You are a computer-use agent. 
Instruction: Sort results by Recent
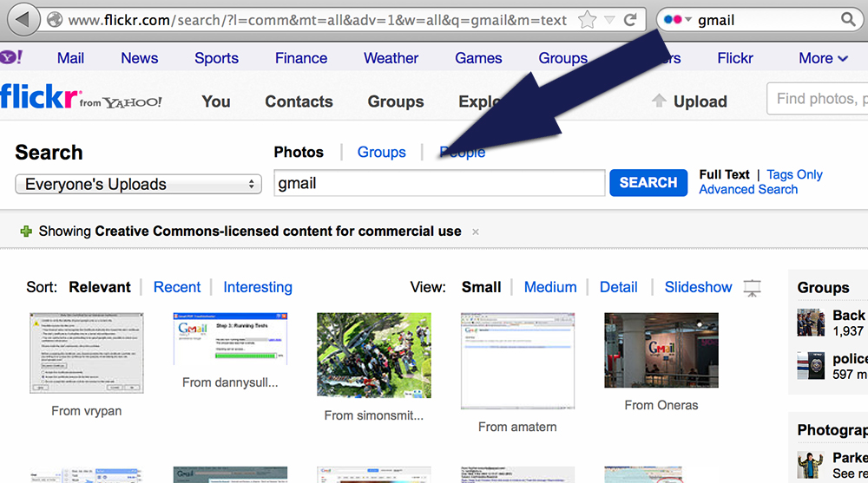(177, 287)
